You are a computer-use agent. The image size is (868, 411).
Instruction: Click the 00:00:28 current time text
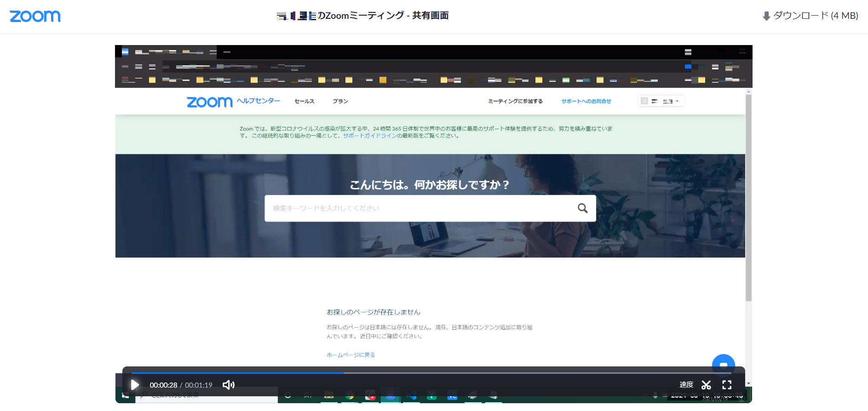tap(163, 385)
